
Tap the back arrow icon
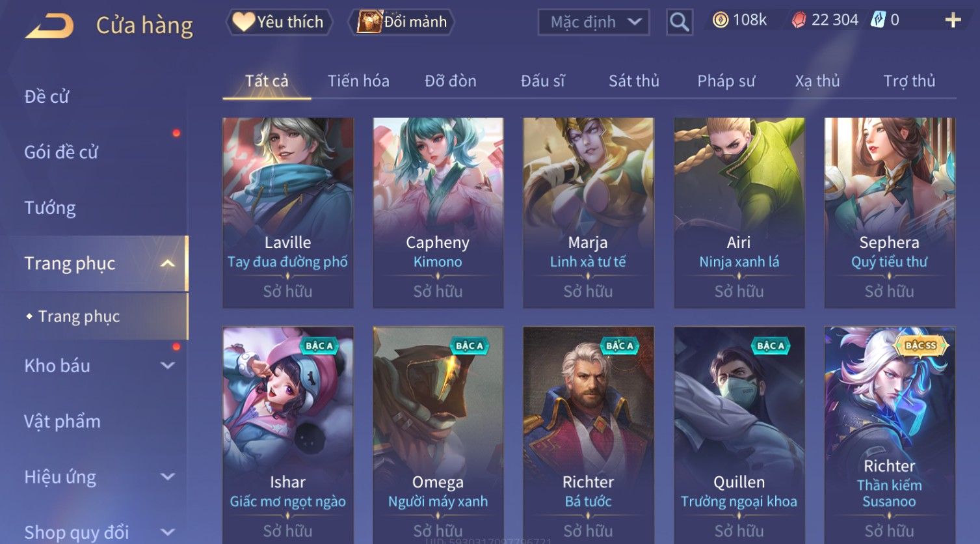coord(49,26)
